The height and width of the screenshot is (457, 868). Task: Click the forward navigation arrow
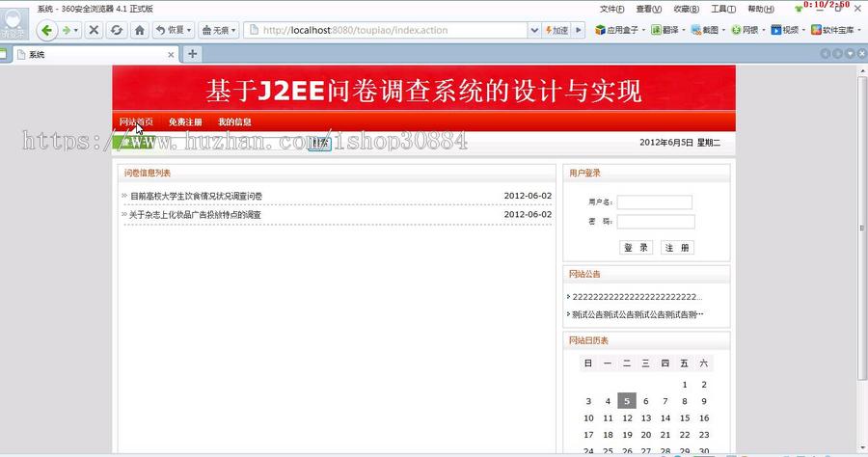[67, 30]
